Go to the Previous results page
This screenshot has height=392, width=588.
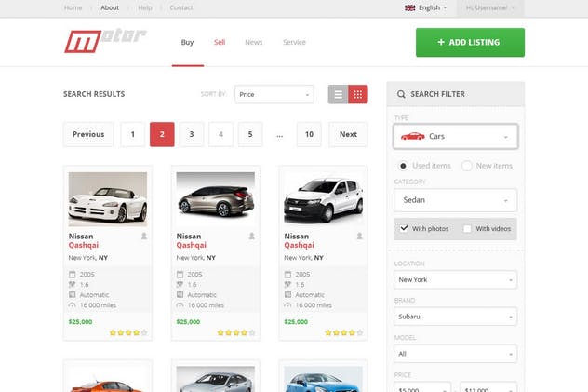88,134
